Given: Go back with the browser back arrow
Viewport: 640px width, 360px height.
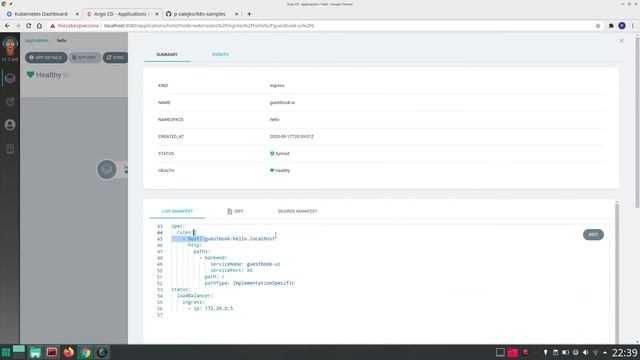Looking at the screenshot, I should (x=7, y=26).
